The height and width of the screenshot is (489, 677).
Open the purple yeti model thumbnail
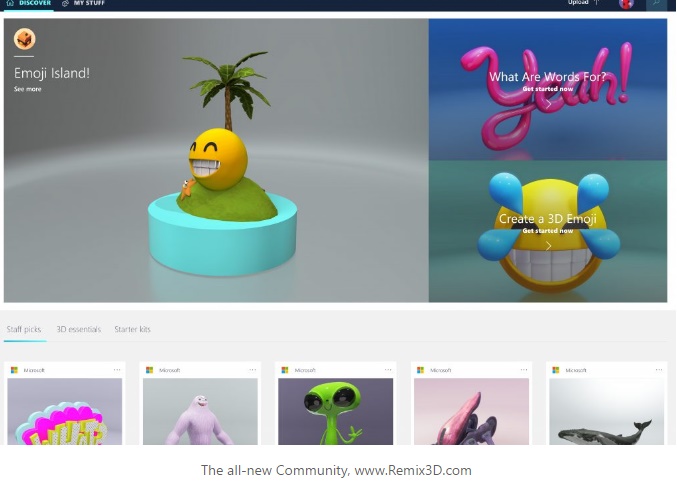(x=200, y=411)
